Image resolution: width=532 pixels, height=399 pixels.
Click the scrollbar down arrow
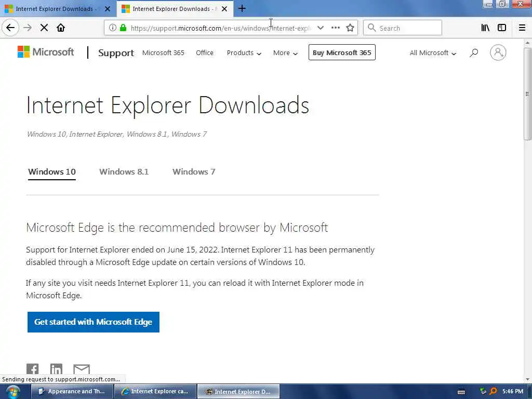527,379
